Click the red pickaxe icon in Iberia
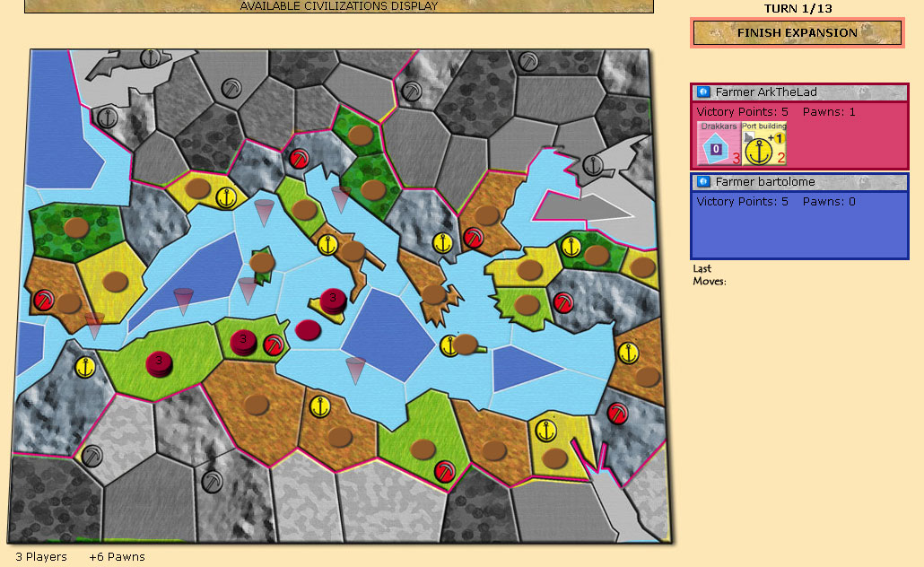This screenshot has height=567, width=924. [44, 299]
